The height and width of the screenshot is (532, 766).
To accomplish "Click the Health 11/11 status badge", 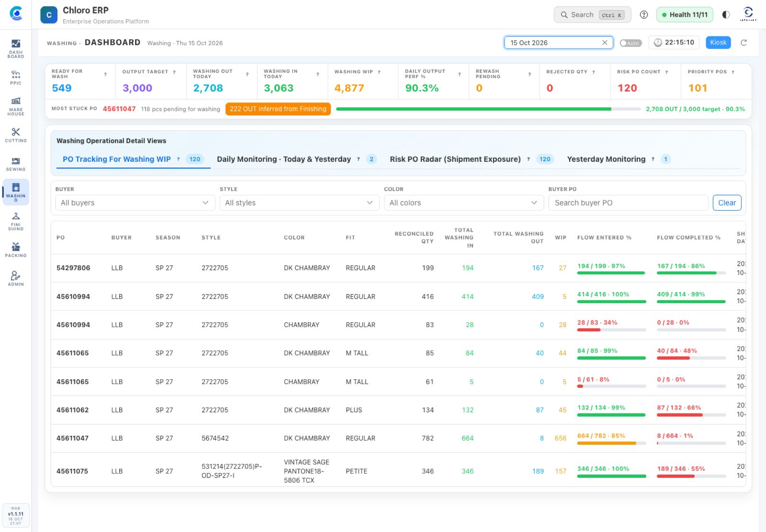I will (x=684, y=15).
